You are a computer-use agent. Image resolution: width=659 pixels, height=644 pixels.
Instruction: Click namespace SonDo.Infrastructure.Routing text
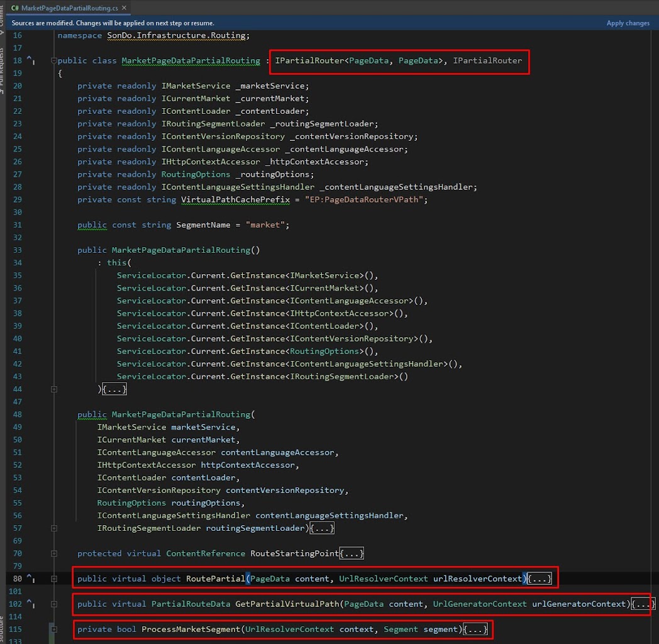pyautogui.click(x=178, y=35)
